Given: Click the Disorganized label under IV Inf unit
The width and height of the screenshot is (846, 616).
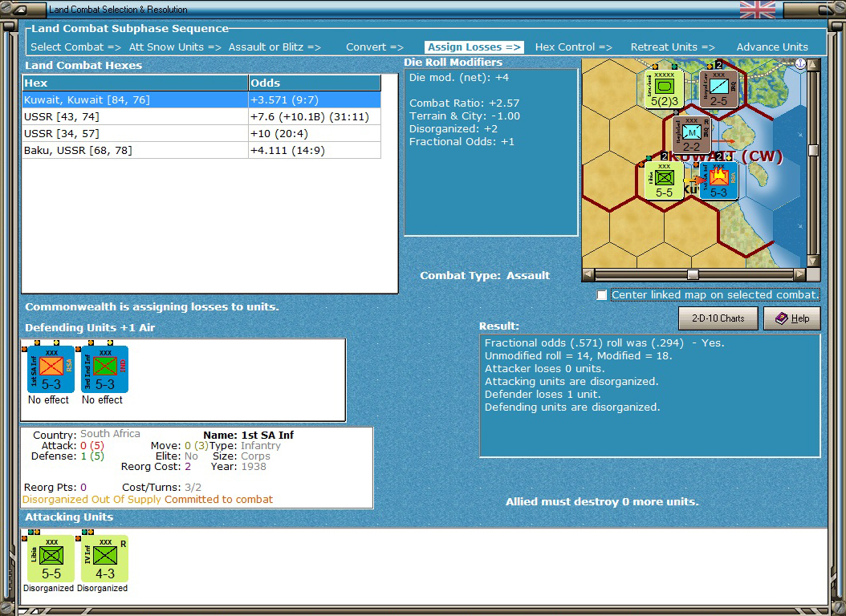Looking at the screenshot, I should (102, 588).
